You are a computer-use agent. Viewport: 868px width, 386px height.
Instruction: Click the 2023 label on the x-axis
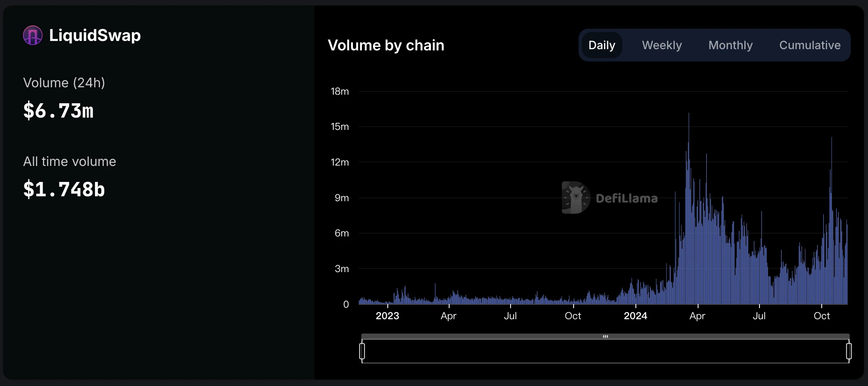[387, 316]
